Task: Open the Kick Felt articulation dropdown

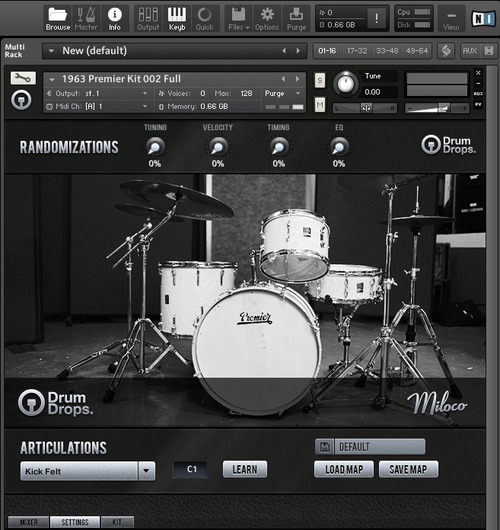Action: point(88,471)
